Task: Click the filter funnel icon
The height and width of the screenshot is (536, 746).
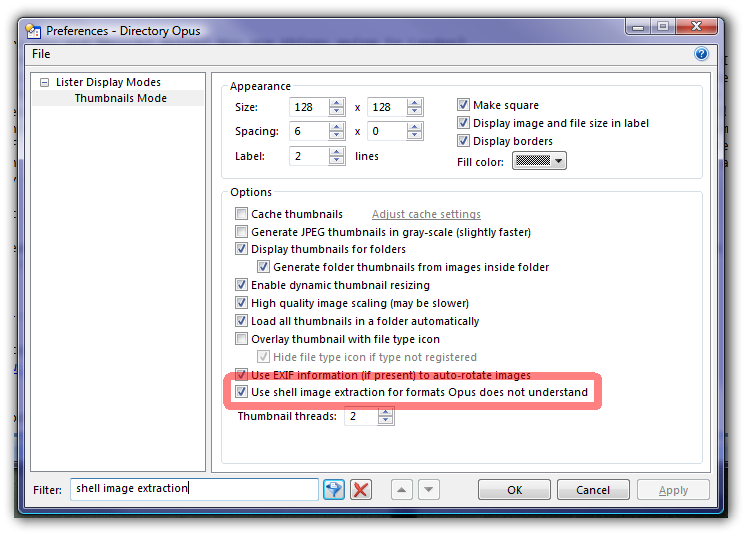Action: [x=334, y=490]
